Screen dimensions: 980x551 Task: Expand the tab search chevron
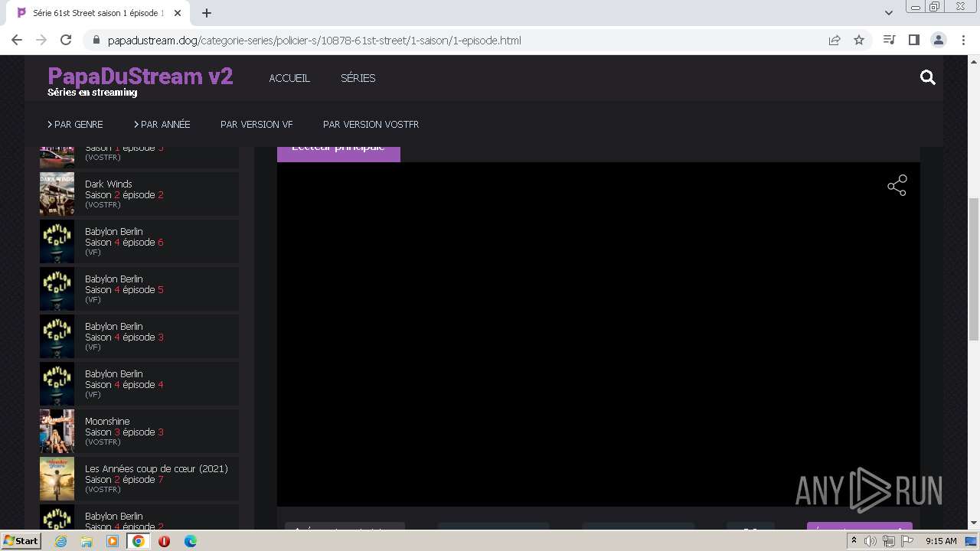(x=888, y=13)
